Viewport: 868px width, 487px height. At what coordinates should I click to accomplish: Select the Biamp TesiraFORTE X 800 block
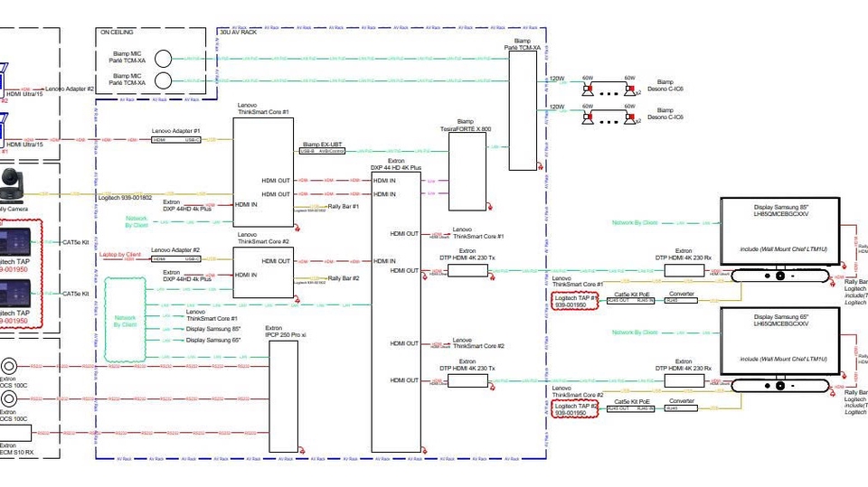click(467, 171)
